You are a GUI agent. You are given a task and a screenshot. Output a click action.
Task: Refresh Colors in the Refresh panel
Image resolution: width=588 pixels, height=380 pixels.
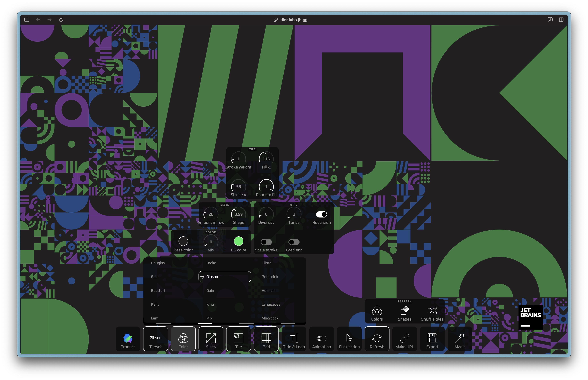click(x=377, y=313)
